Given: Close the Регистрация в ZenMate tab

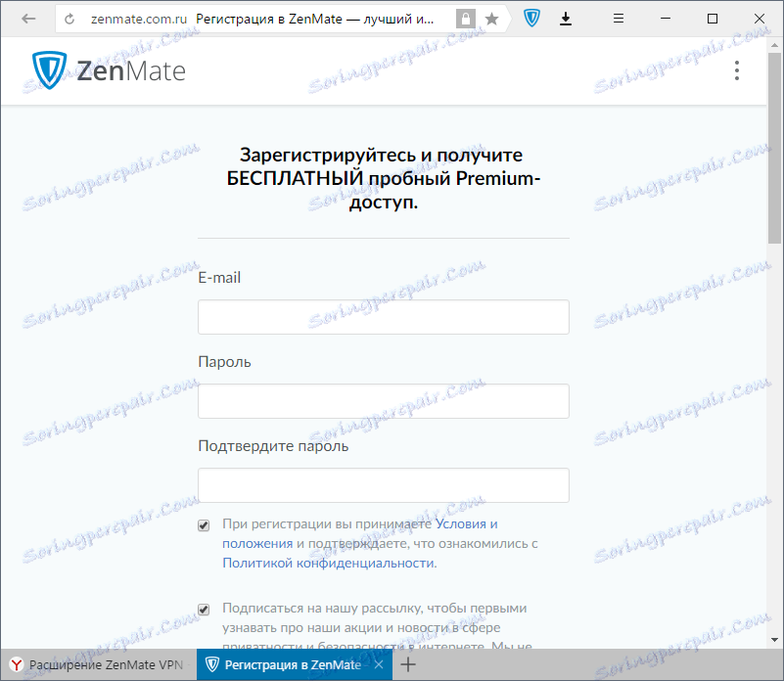Looking at the screenshot, I should point(379,664).
